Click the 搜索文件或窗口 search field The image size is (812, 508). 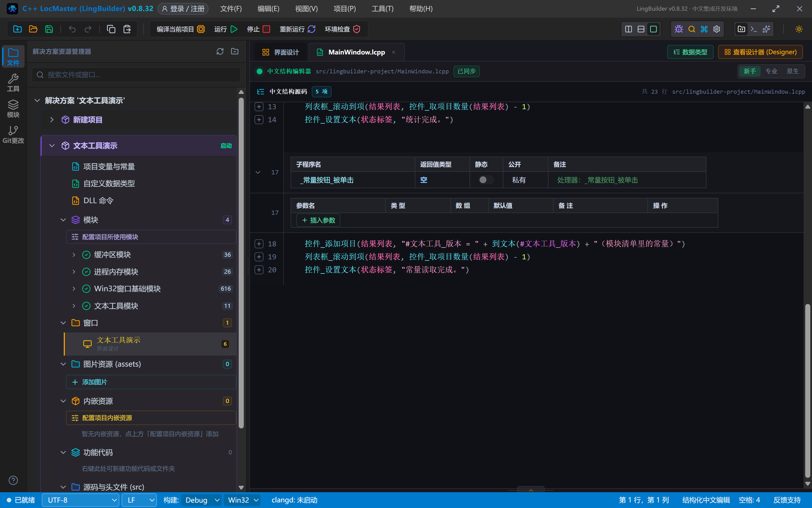136,75
